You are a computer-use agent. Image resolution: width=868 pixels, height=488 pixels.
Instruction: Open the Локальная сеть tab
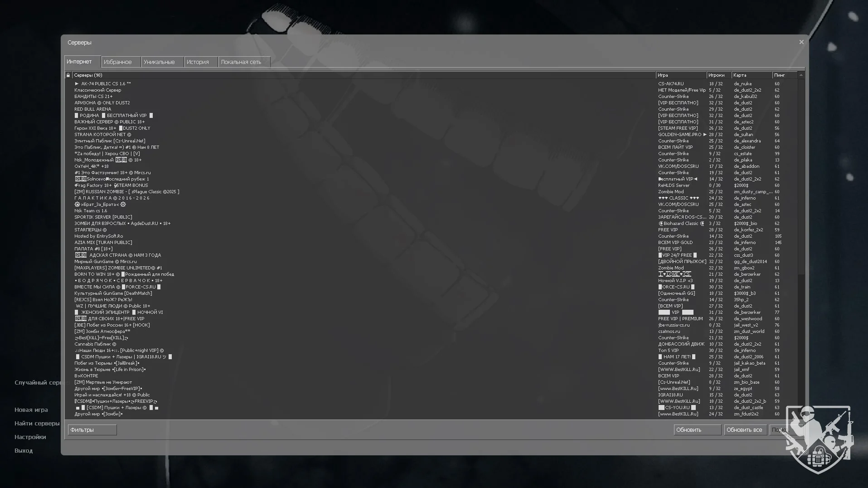241,62
